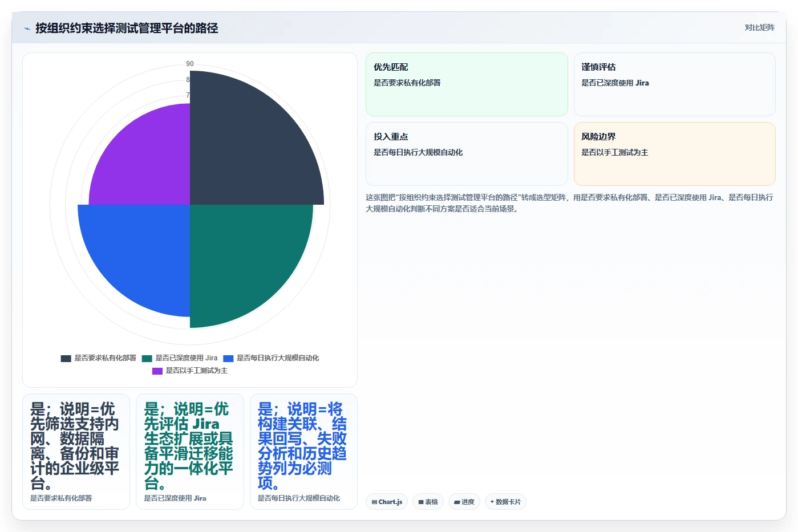
Task: Click the 进度 tag icon
Action: point(457,502)
